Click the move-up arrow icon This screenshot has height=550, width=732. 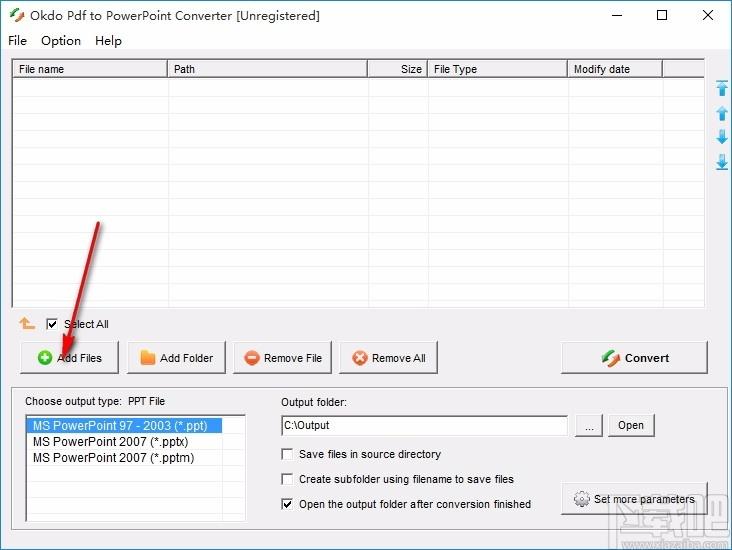pos(722,113)
